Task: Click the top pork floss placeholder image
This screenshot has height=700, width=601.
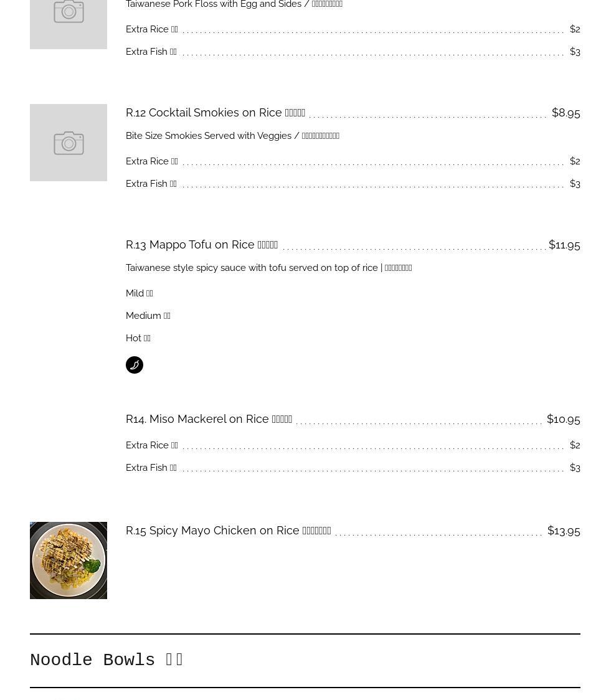Action: pyautogui.click(x=69, y=19)
